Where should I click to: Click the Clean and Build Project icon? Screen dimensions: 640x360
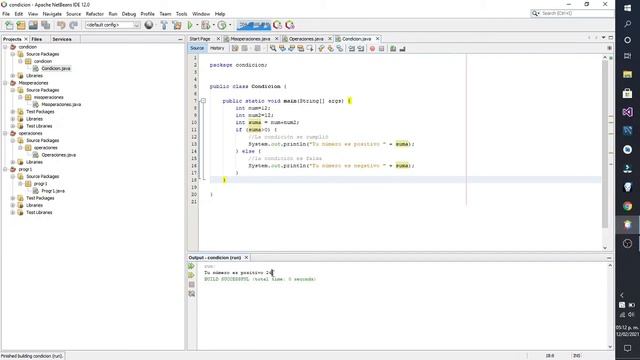(177, 25)
